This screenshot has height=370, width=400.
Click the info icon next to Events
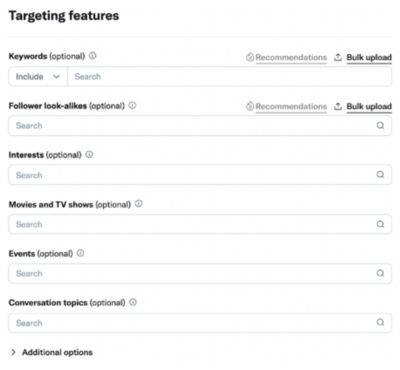click(x=80, y=253)
